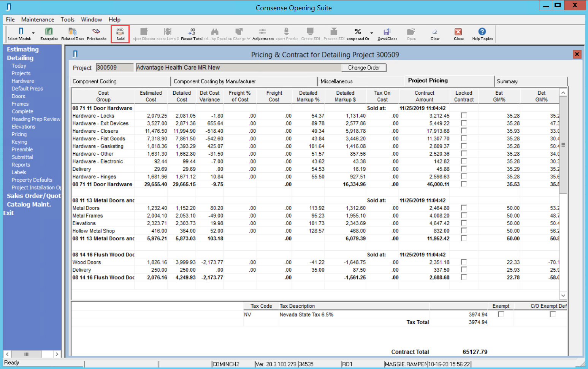Click the Process EDI toolbar icon
Screen dimensions: 588x369
334,34
